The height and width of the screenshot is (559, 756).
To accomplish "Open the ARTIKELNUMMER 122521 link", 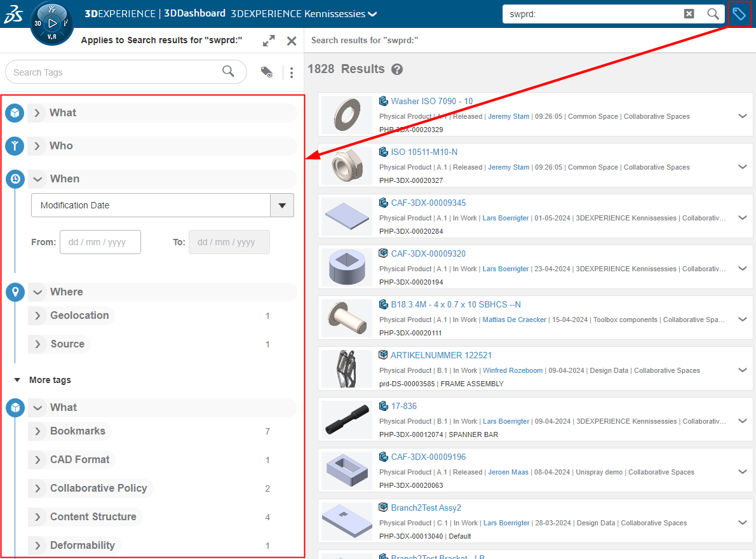I will tap(441, 355).
